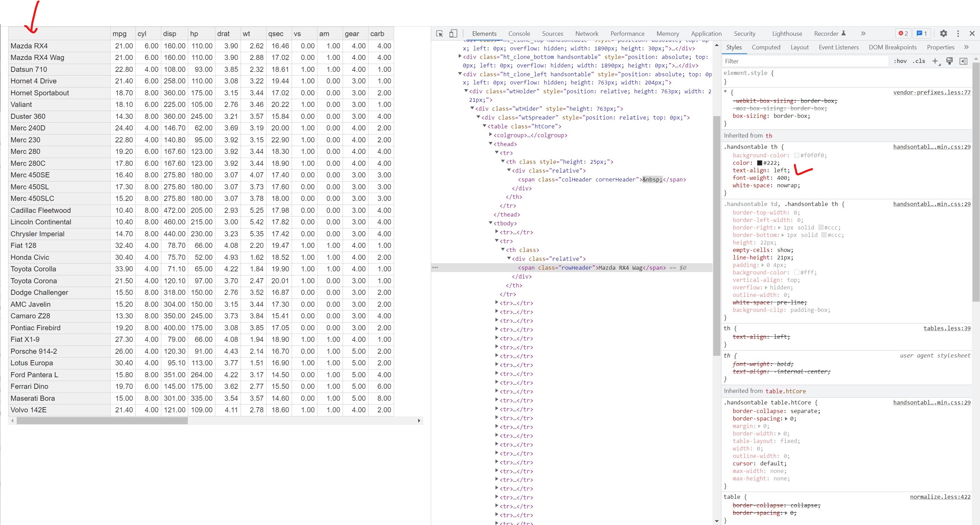This screenshot has height=525, width=980.
Task: Click the red errors count badge
Action: (x=903, y=33)
